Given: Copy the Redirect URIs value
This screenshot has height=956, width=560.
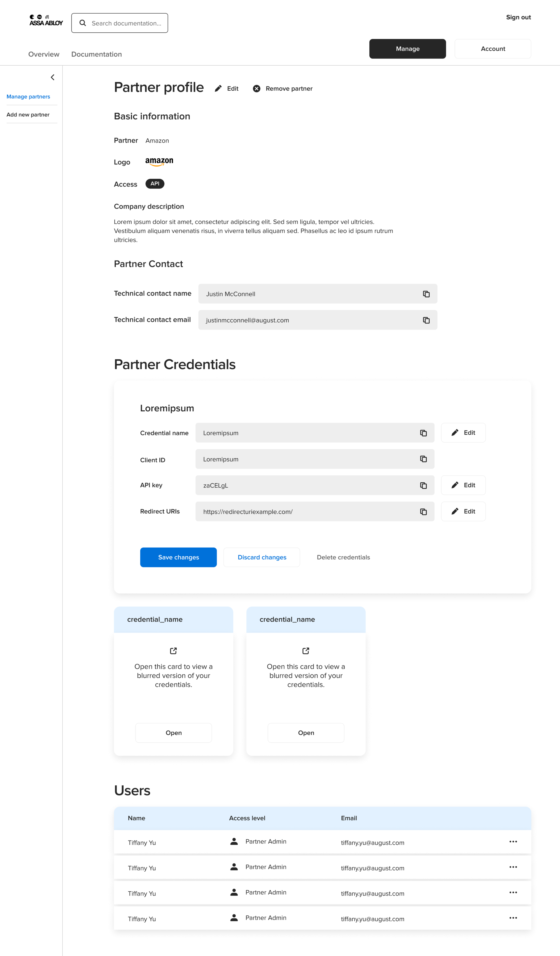Looking at the screenshot, I should coord(423,512).
